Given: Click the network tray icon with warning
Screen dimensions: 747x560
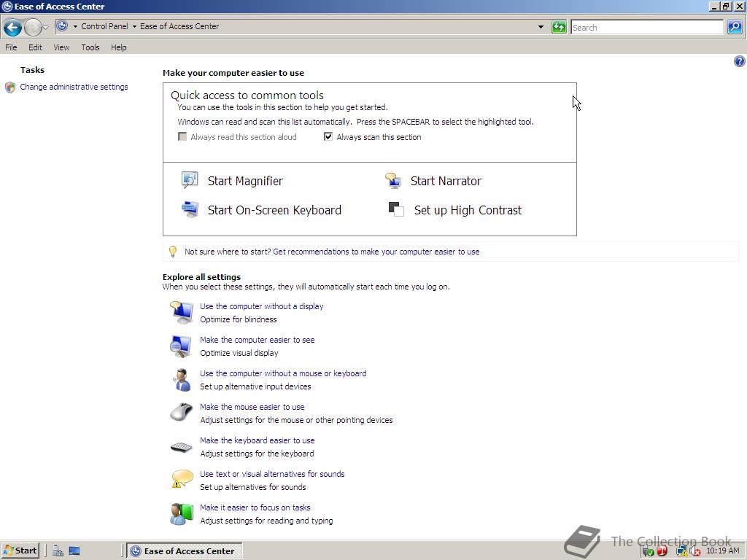Looking at the screenshot, I should point(682,551).
